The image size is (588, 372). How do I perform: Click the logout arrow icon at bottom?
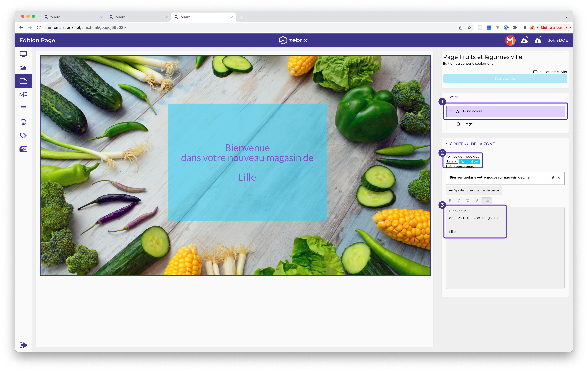point(23,345)
